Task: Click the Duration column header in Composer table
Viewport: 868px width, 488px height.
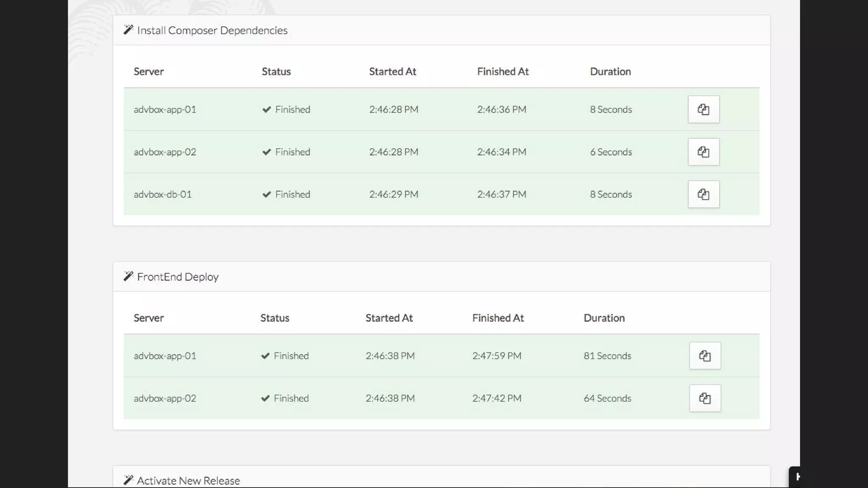Action: [610, 72]
